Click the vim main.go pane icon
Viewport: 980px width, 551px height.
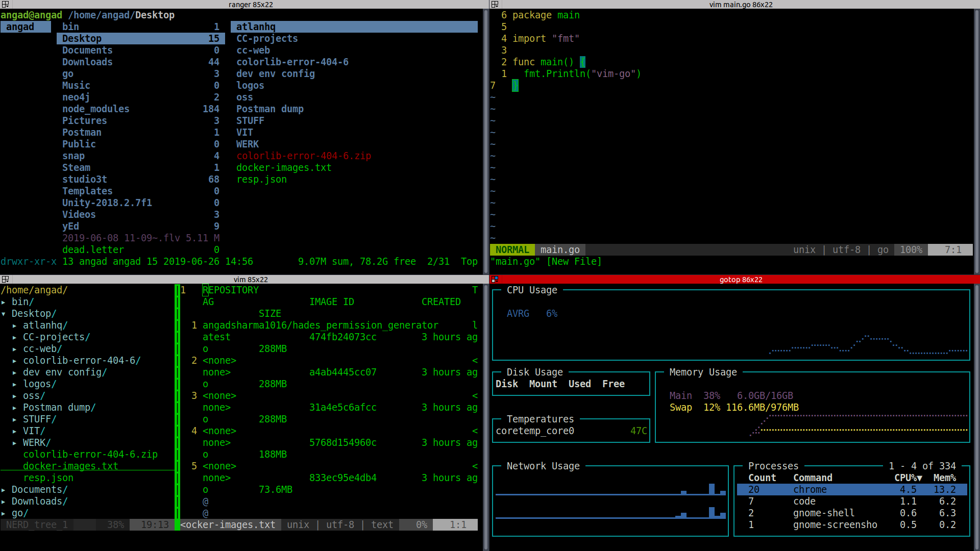[x=495, y=4]
